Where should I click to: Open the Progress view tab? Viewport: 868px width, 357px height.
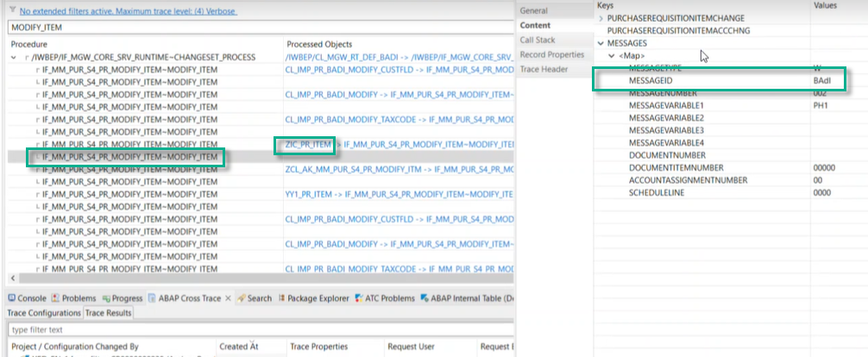click(x=123, y=298)
